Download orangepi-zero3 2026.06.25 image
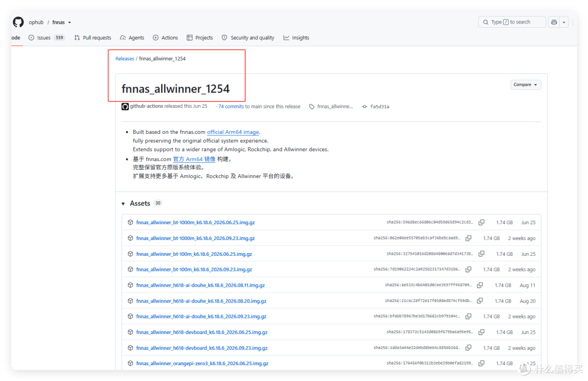 [x=202, y=364]
